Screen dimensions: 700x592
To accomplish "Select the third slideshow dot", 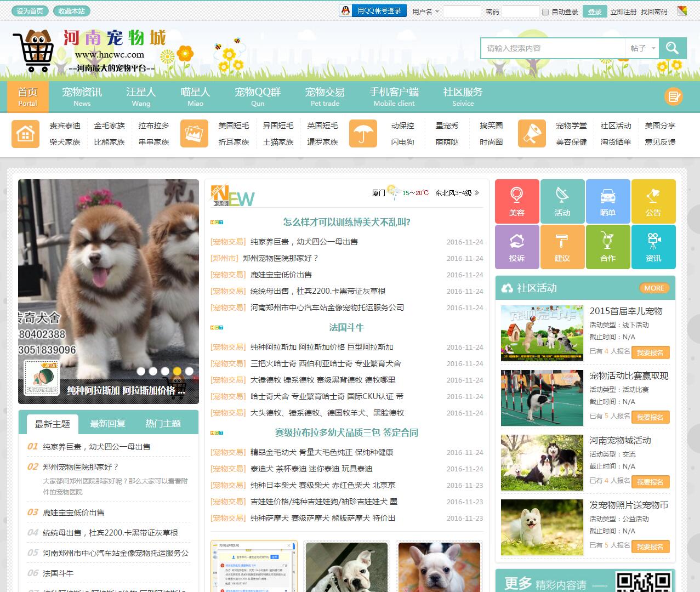I will tap(165, 371).
